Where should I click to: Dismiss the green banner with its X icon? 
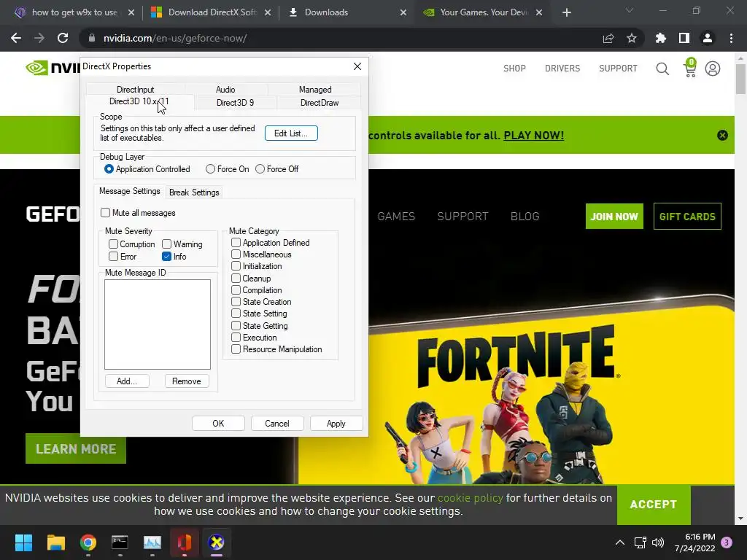point(722,135)
